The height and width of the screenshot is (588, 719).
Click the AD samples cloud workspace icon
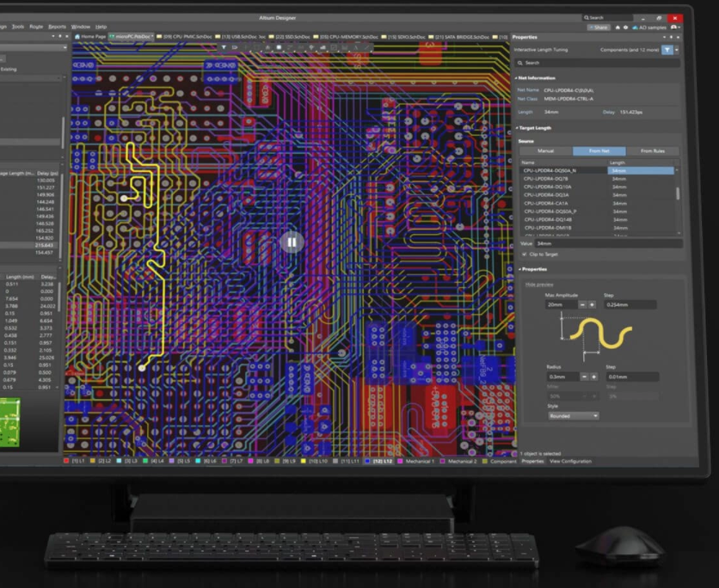click(635, 28)
